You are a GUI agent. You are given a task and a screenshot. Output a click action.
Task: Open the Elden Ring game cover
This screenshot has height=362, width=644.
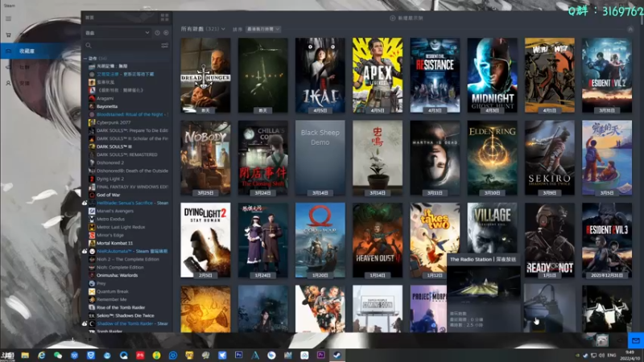[492, 158]
